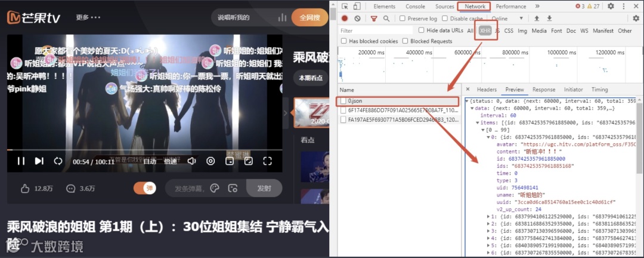Viewport: 644px width, 258px height.
Task: Open 倍速 playback speed menu
Action: (171, 161)
